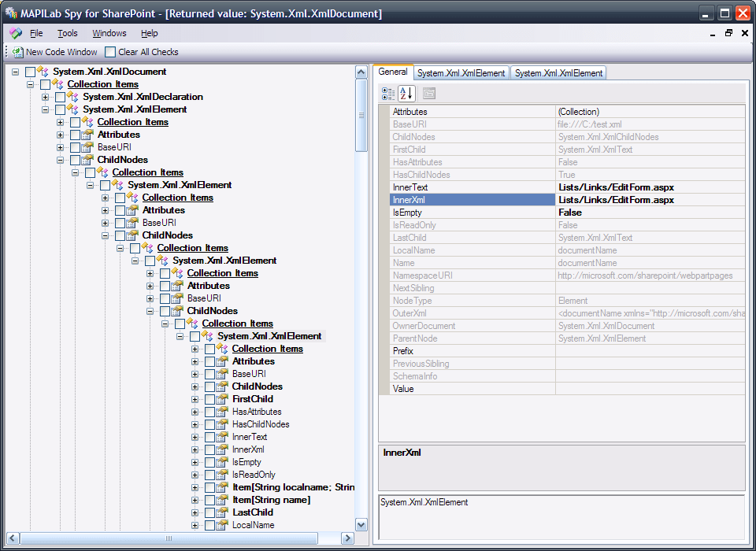Click the property icon beside HasChildNodes
The height and width of the screenshot is (551, 756).
[x=222, y=424]
